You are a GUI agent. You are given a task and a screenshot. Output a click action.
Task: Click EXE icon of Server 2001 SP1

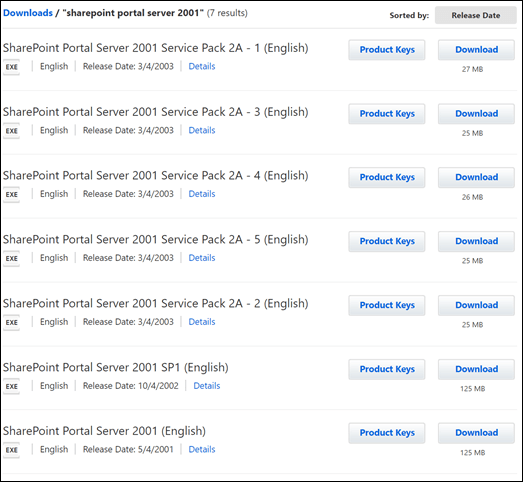point(11,387)
